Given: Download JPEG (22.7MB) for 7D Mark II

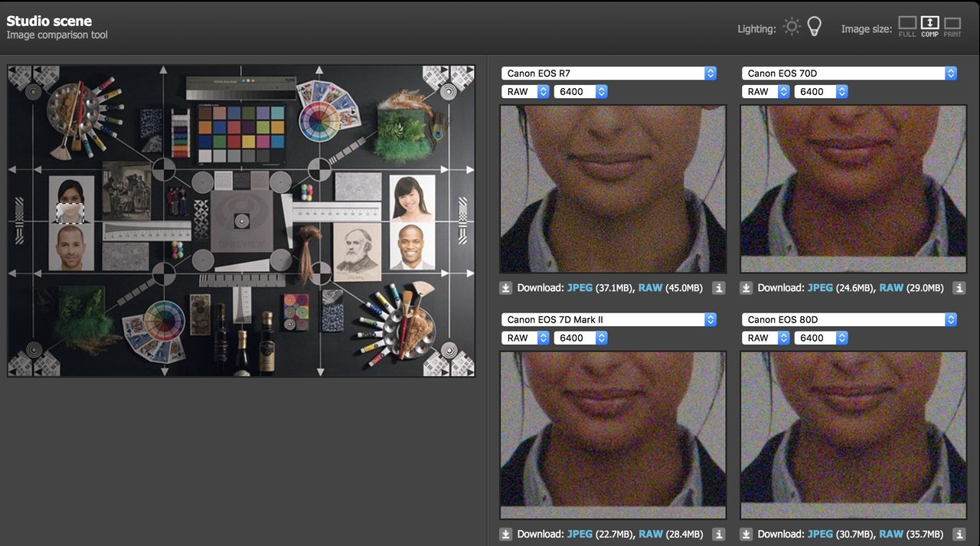Looking at the screenshot, I should point(580,534).
